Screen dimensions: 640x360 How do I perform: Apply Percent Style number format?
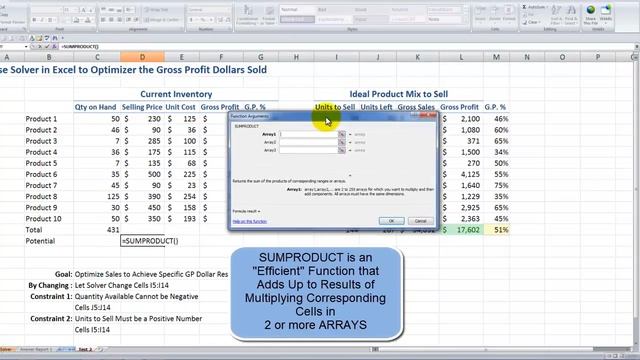pos(202,20)
